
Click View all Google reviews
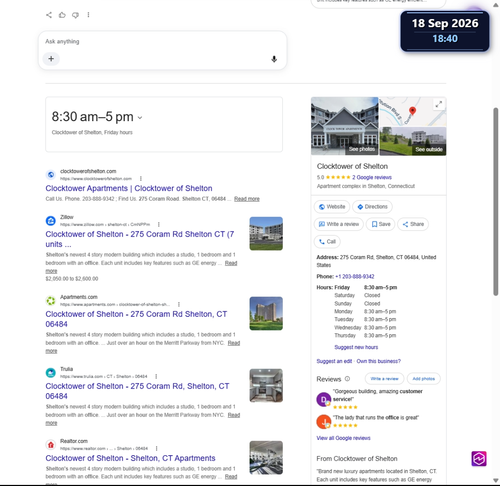click(343, 438)
